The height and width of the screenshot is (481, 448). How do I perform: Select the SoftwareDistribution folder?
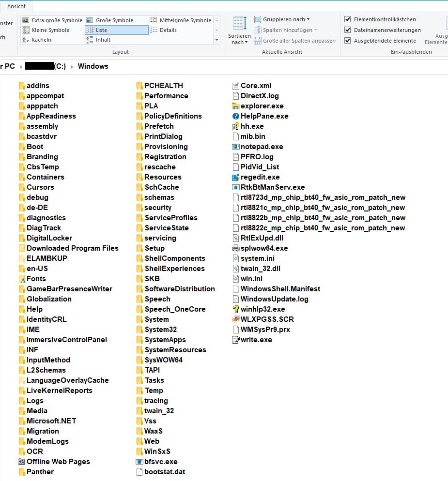point(176,289)
